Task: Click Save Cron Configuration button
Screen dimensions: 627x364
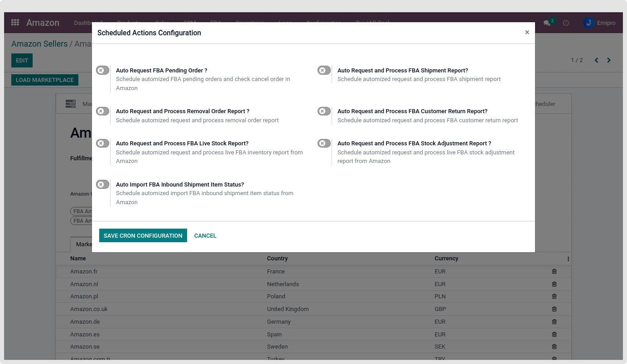Action: tap(143, 235)
